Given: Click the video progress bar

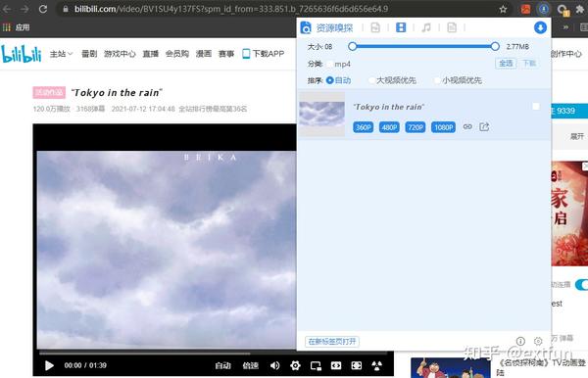Looking at the screenshot, I should [x=213, y=353].
